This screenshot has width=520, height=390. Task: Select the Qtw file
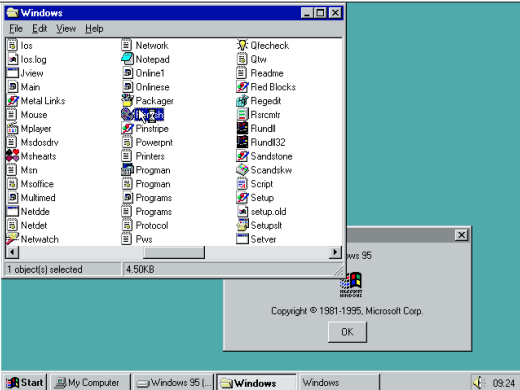[x=252, y=59]
